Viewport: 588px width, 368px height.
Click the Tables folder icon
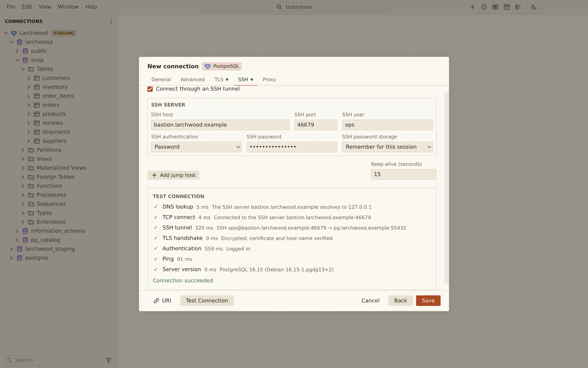click(x=31, y=69)
